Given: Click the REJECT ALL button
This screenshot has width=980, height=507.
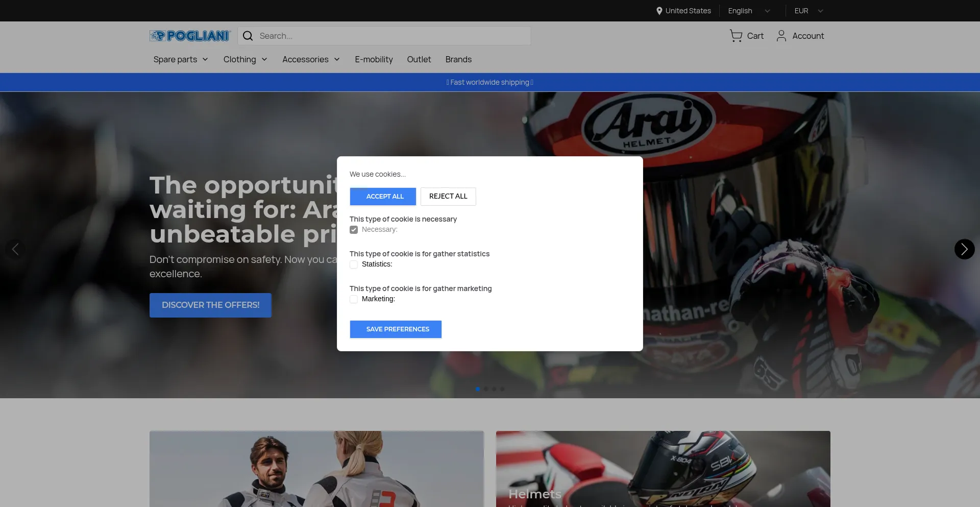Looking at the screenshot, I should (448, 197).
